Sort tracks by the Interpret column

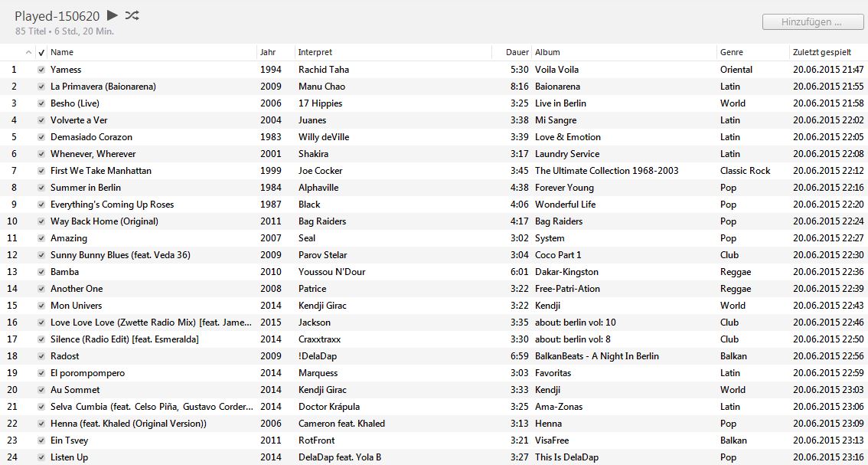pyautogui.click(x=314, y=52)
